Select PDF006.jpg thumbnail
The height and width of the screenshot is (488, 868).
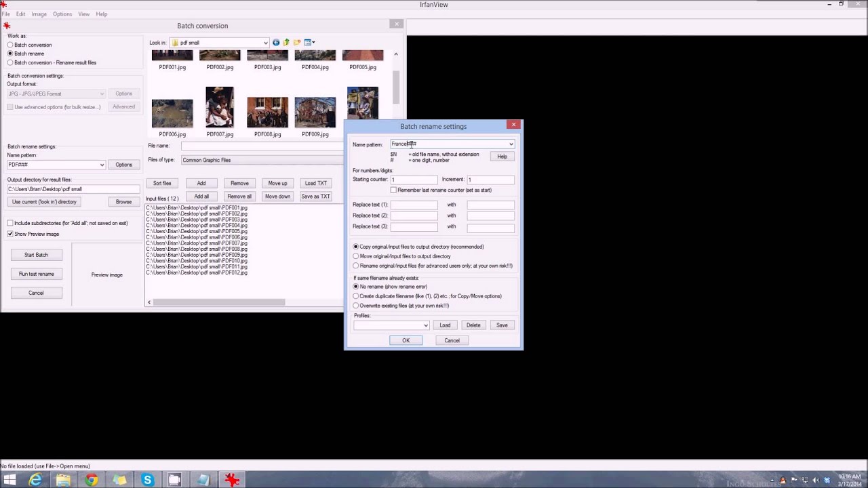(172, 113)
